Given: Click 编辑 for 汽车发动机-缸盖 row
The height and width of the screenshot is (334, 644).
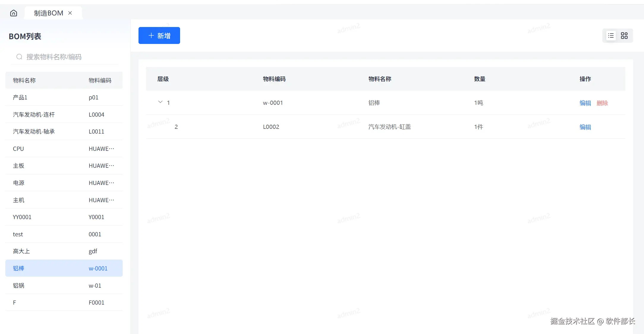Looking at the screenshot, I should [585, 127].
